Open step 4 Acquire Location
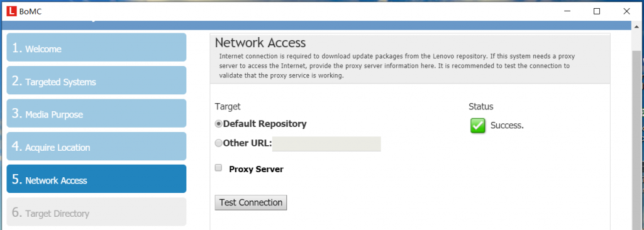This screenshot has width=644, height=230. (x=96, y=146)
